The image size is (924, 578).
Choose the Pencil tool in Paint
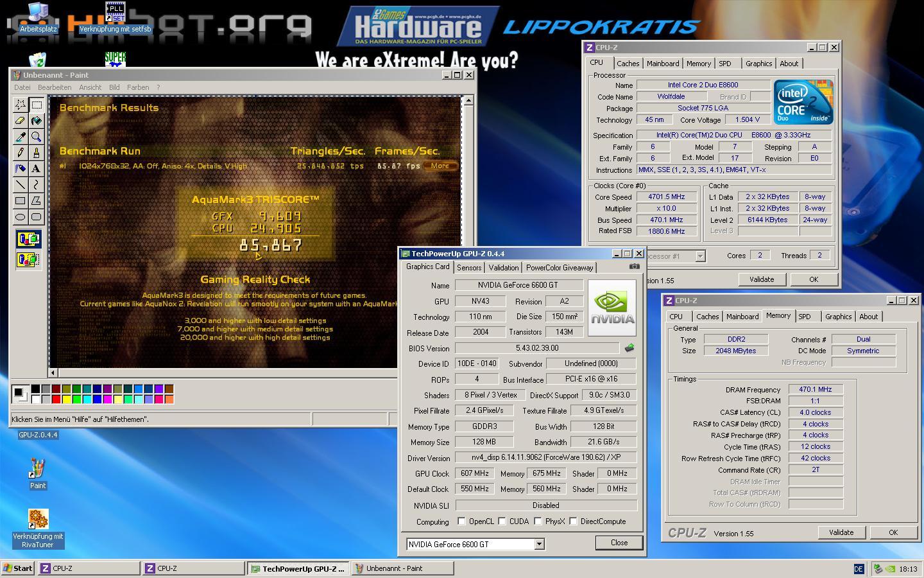tap(21, 153)
